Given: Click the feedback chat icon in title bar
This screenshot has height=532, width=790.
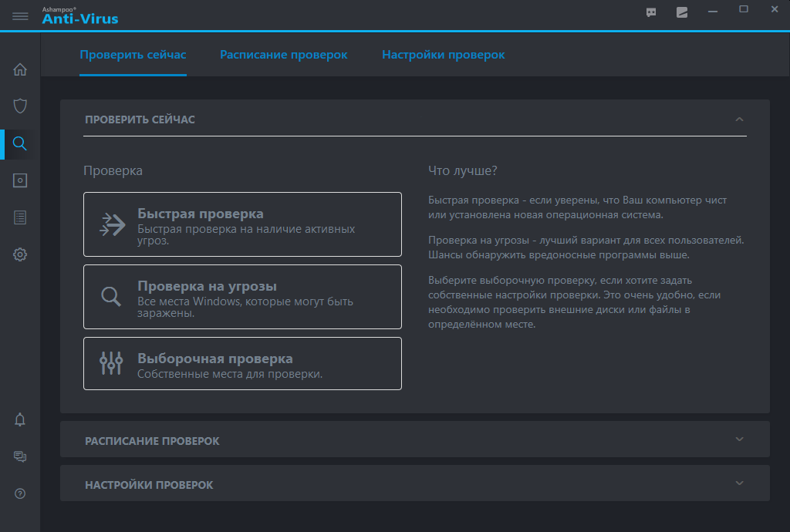Looking at the screenshot, I should 651,12.
